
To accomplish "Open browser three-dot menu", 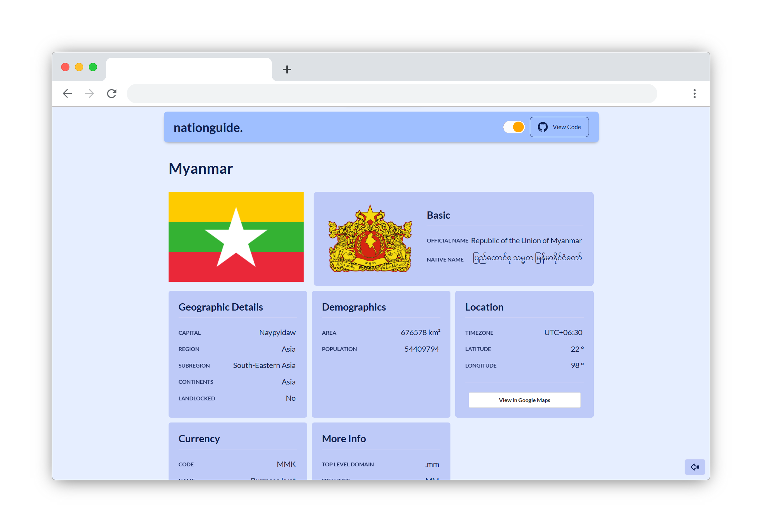I will [x=694, y=93].
